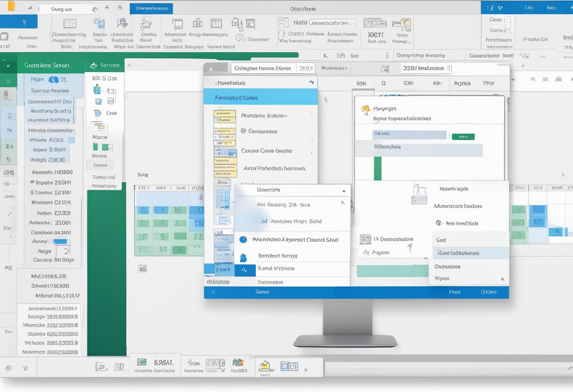573x392 pixels.
Task: Select the highlighted blue row in dialog list
Action: coord(260,98)
